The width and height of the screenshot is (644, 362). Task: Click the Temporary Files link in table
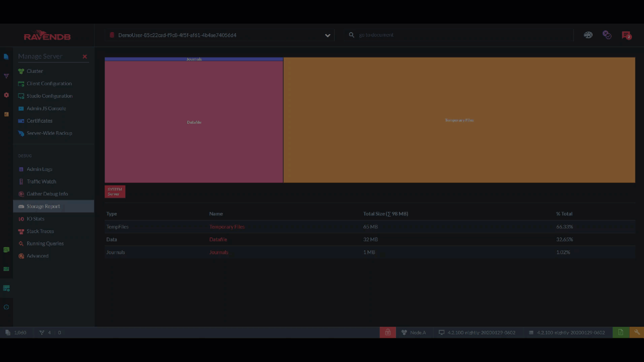pos(227,227)
